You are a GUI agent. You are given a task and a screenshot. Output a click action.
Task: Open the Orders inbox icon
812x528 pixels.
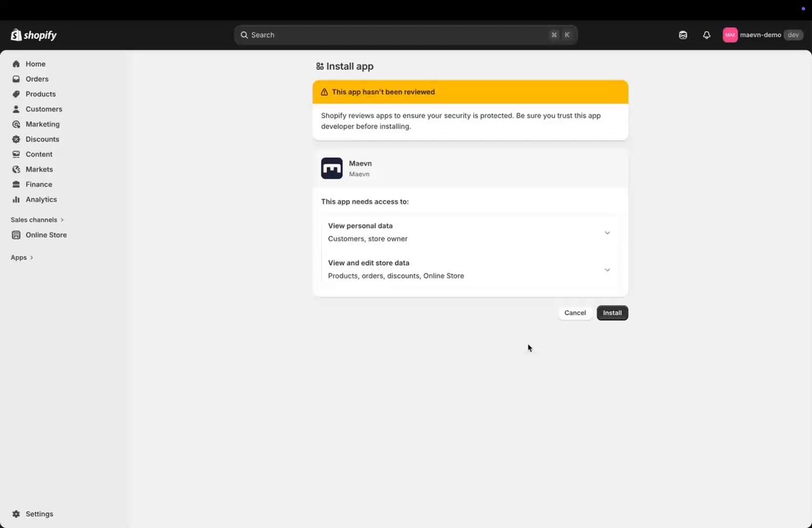coord(16,78)
